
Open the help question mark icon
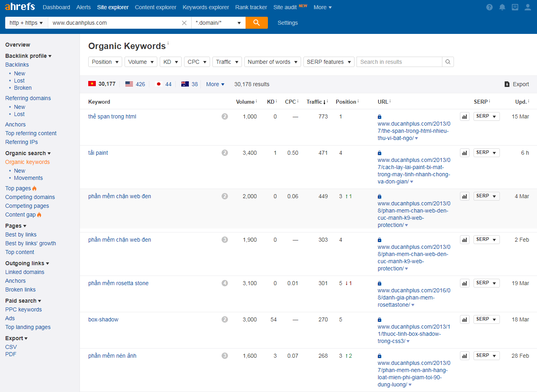(489, 7)
